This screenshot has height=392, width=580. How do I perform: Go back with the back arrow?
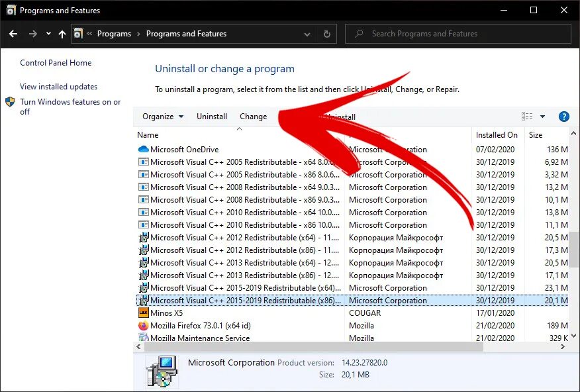pyautogui.click(x=13, y=34)
